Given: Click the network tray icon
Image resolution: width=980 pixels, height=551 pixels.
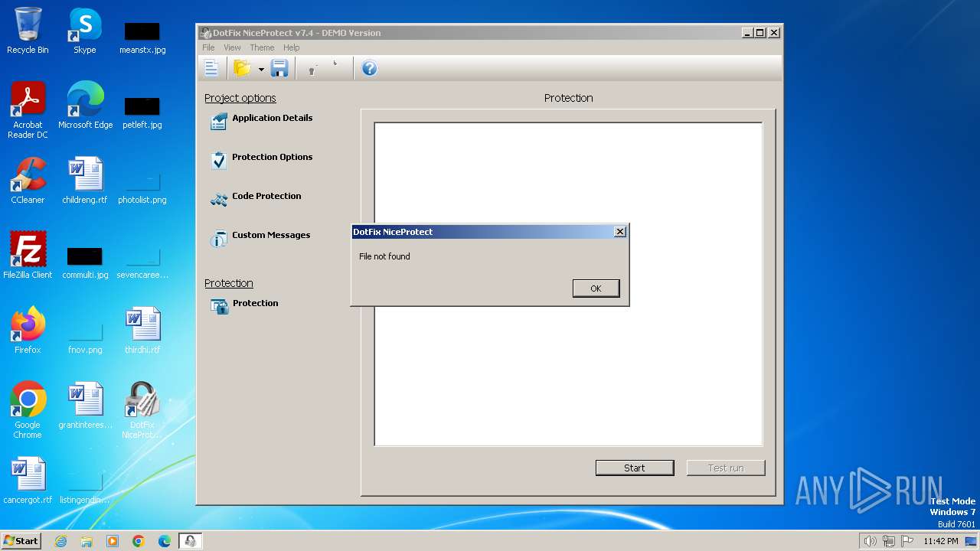Looking at the screenshot, I should (x=889, y=541).
